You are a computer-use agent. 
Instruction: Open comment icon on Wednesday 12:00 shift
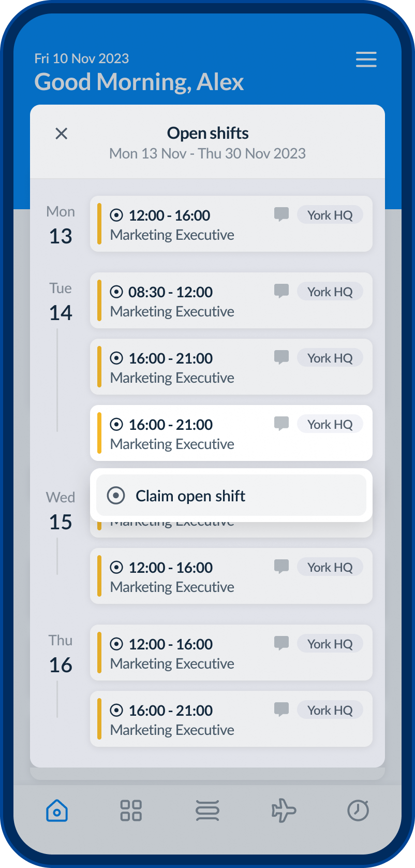click(x=281, y=567)
